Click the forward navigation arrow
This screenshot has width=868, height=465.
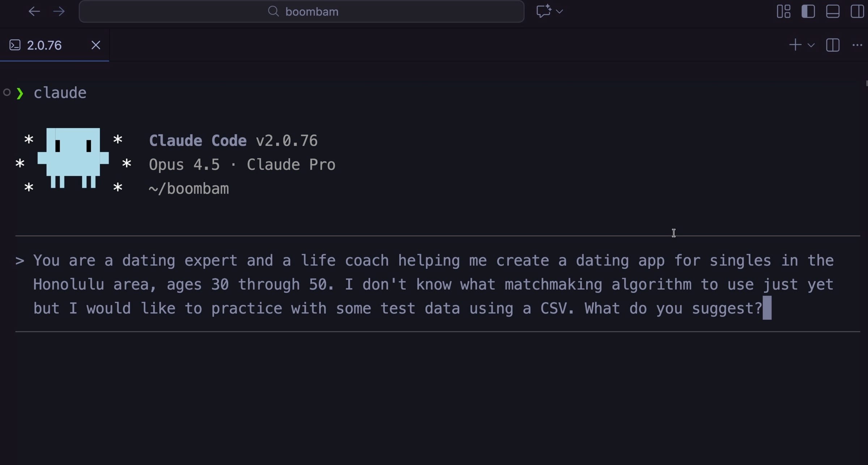pyautogui.click(x=59, y=11)
